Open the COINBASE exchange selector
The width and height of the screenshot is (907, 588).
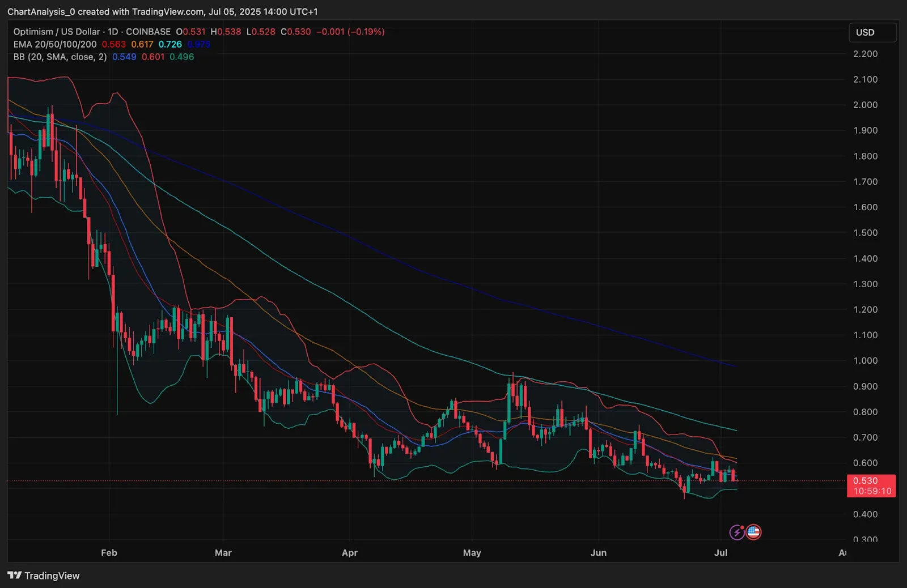pyautogui.click(x=147, y=32)
